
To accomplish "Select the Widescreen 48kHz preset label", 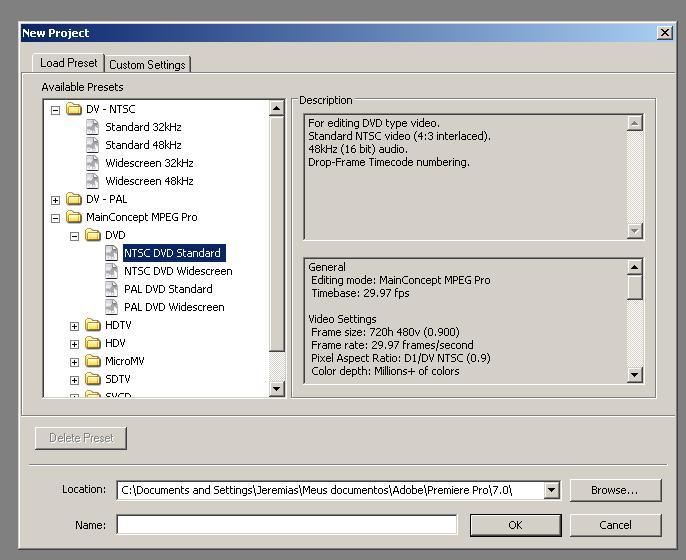I will pyautogui.click(x=149, y=181).
